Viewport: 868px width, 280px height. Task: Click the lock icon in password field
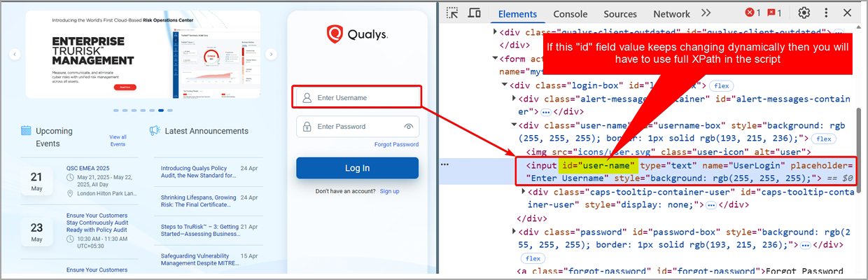307,127
